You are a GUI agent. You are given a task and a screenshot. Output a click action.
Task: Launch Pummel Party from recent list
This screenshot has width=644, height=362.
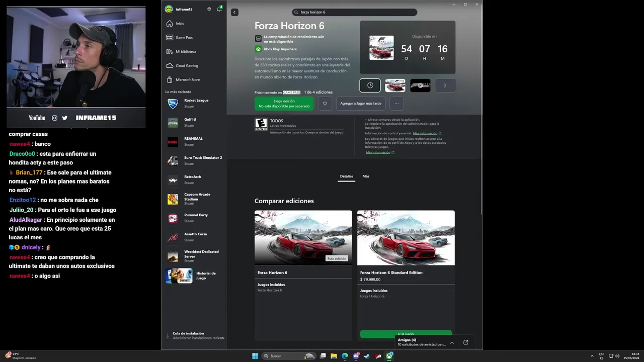(x=194, y=218)
